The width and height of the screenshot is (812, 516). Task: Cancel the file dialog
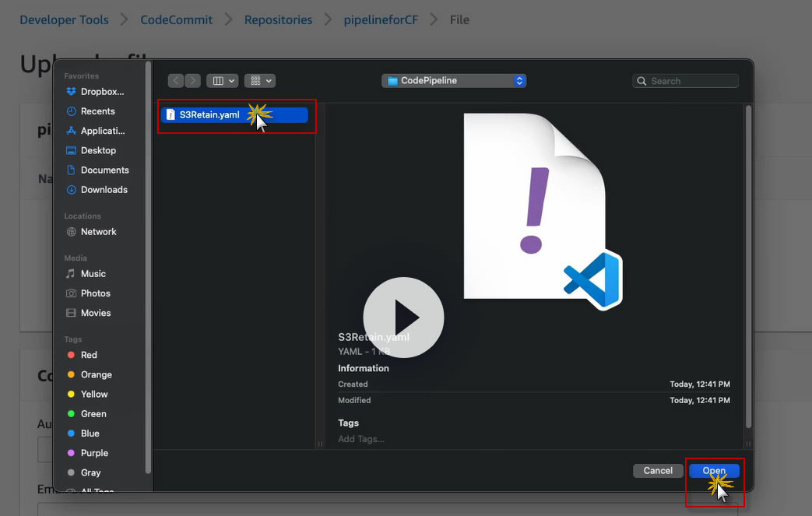point(658,470)
